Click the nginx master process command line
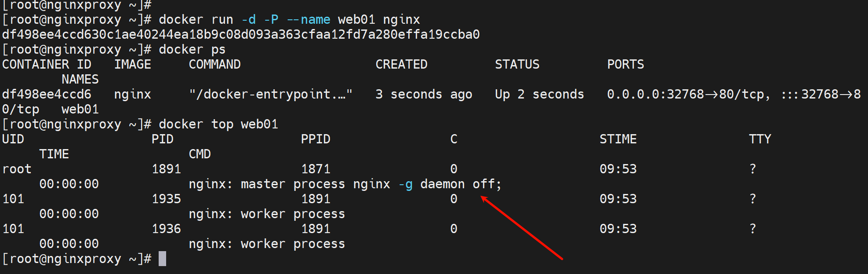 pos(345,184)
